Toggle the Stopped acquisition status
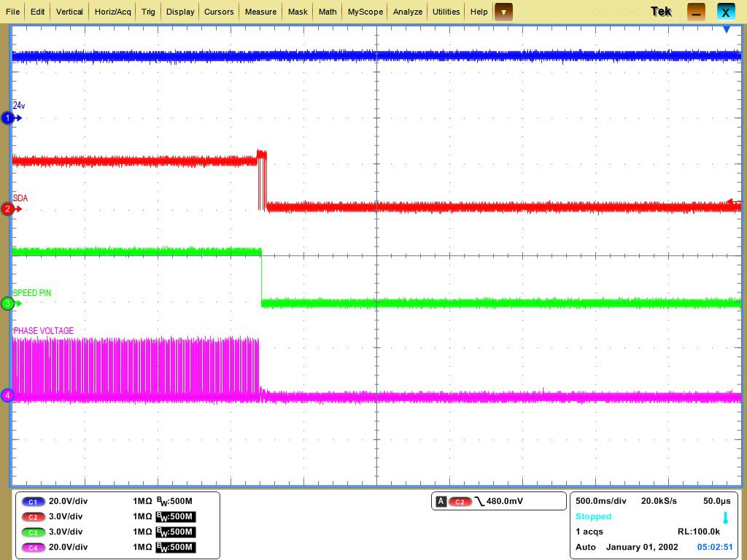The height and width of the screenshot is (560, 747). pos(593,516)
